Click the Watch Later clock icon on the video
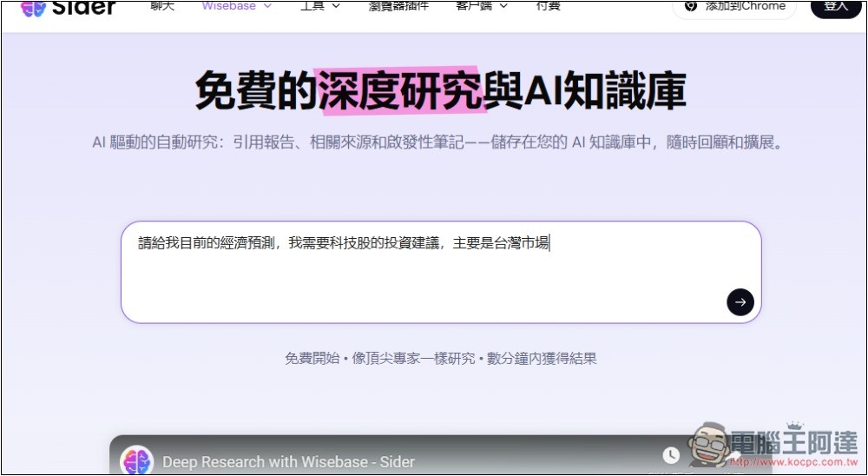 point(671,455)
